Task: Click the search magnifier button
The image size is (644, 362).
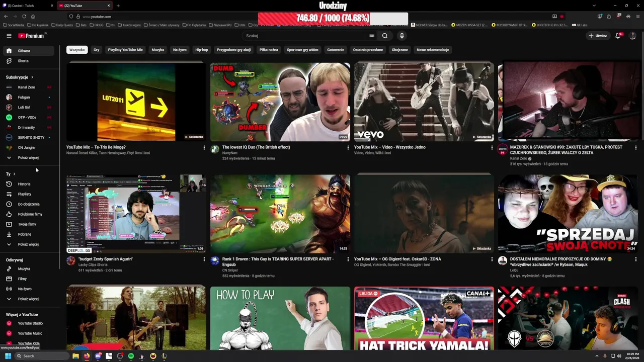Action: click(x=385, y=36)
